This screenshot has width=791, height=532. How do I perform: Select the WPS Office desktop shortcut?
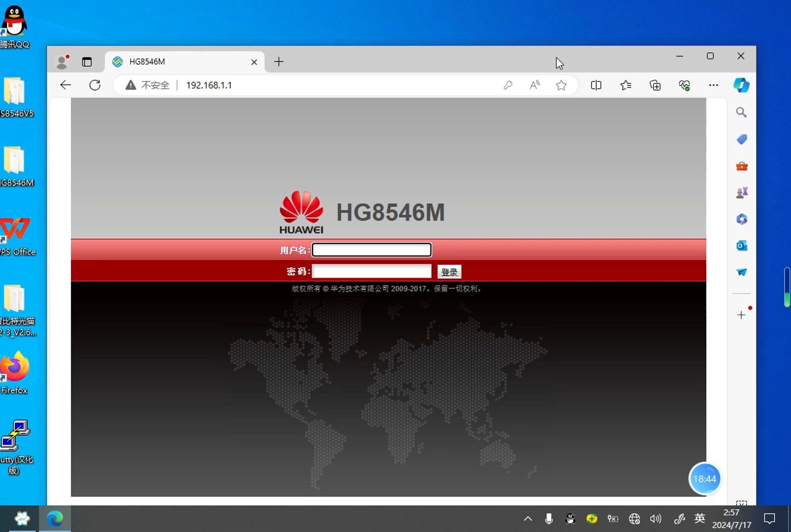tap(17, 236)
